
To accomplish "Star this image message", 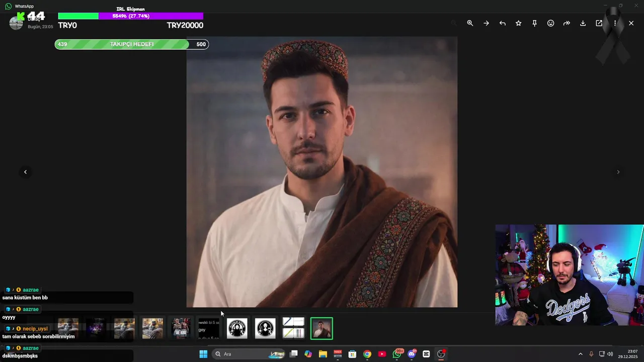I will tap(518, 23).
